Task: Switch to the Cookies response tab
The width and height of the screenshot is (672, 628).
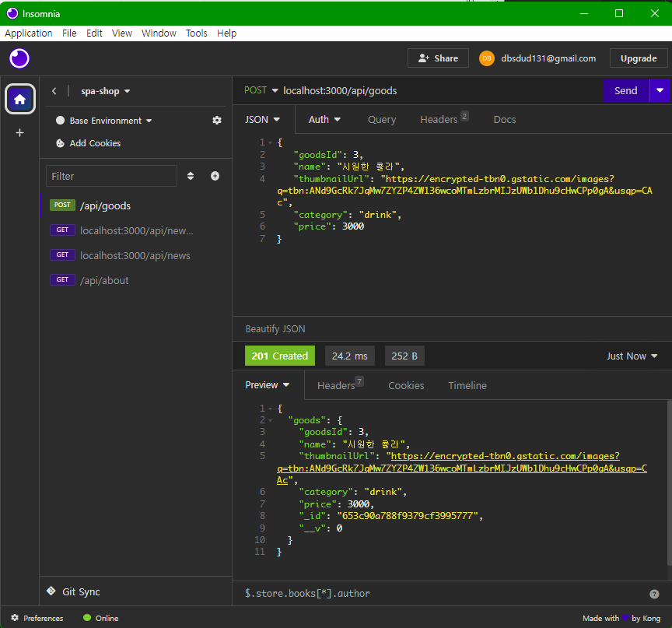Action: [406, 385]
